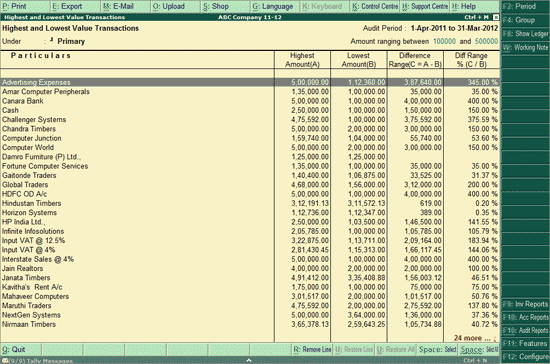
Task: Click the F4 Group button
Action: (525, 20)
